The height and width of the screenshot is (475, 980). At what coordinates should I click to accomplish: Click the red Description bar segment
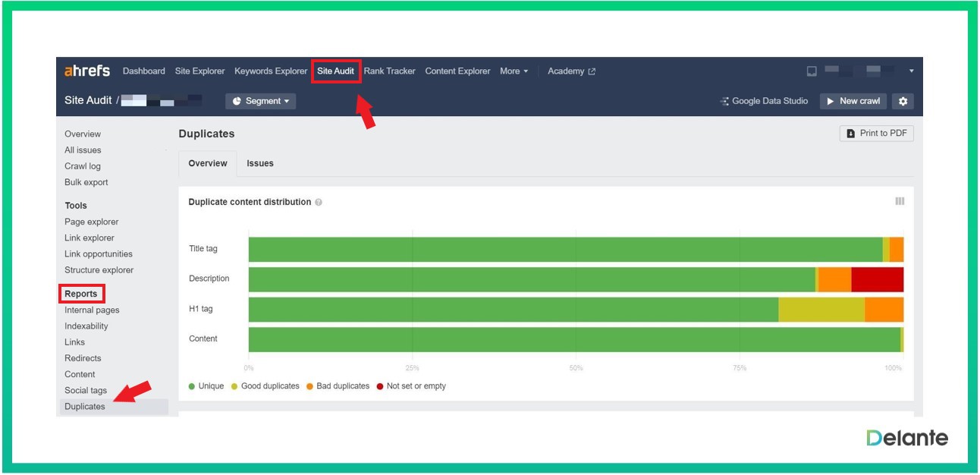pos(877,279)
